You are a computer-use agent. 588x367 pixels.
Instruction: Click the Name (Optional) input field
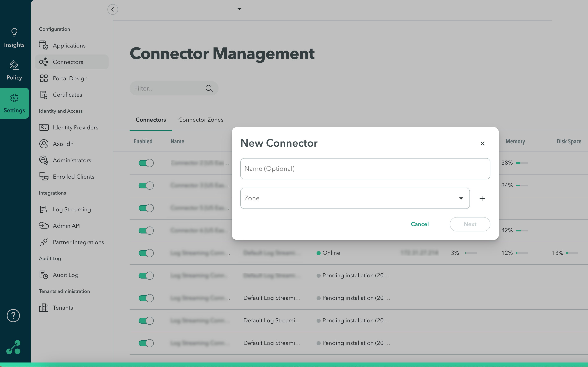(x=365, y=169)
